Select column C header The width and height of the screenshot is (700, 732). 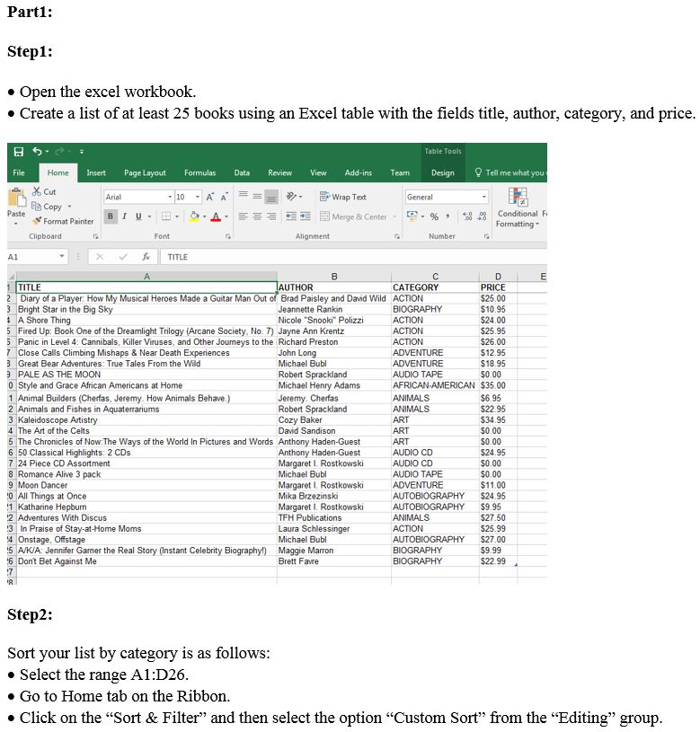(435, 277)
